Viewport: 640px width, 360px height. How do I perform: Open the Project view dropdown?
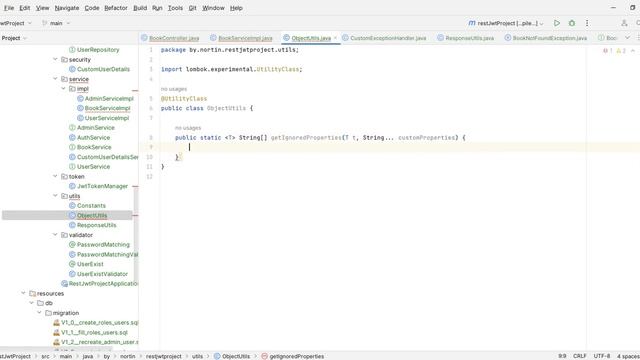14,38
